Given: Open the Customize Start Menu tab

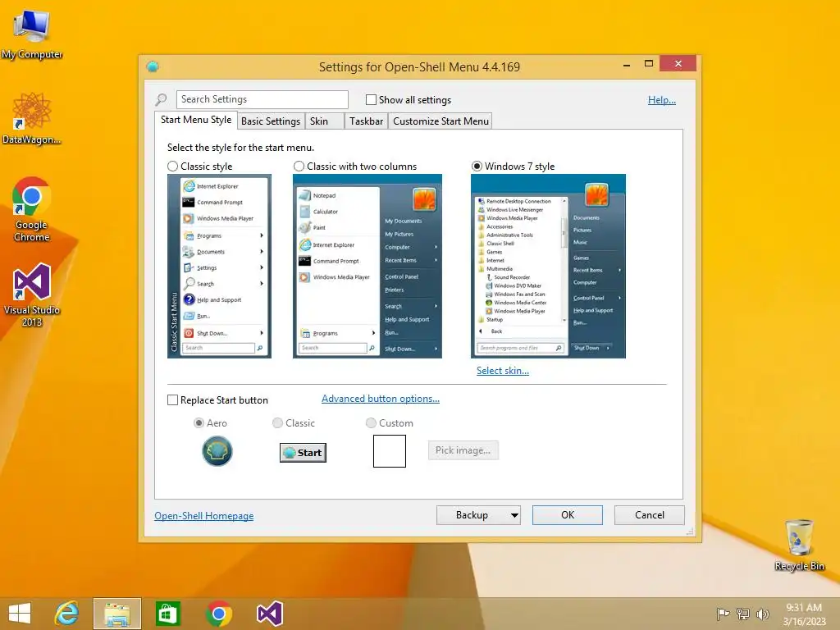Looking at the screenshot, I should point(441,121).
